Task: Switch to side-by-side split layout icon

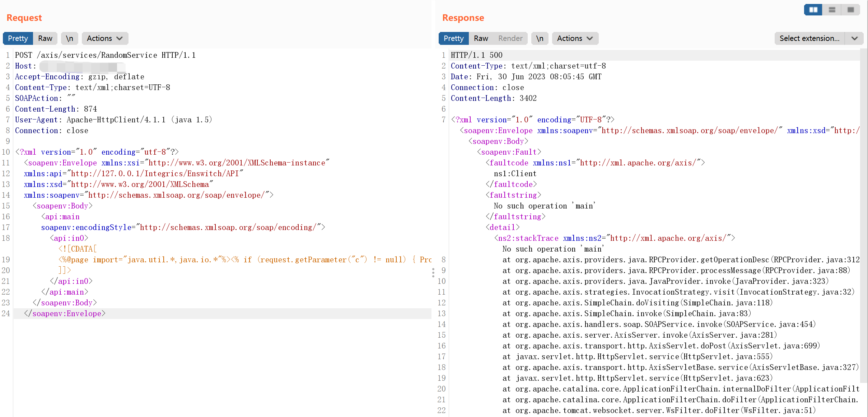Action: (813, 10)
